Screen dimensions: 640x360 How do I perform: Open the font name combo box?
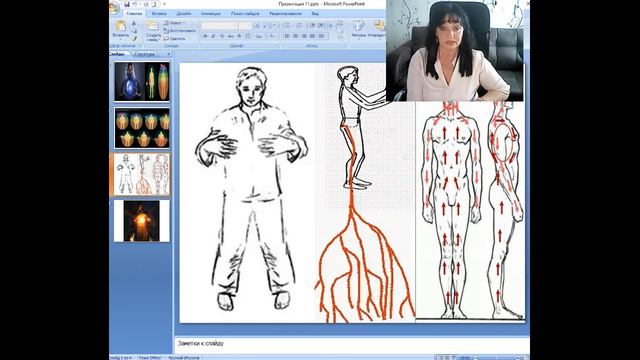[x=219, y=26]
